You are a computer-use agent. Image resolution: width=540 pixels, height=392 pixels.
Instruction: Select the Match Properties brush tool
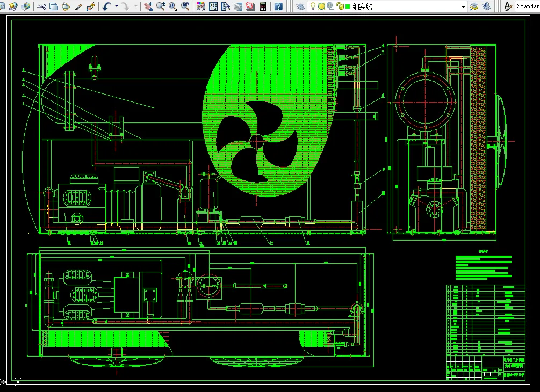[78, 6]
